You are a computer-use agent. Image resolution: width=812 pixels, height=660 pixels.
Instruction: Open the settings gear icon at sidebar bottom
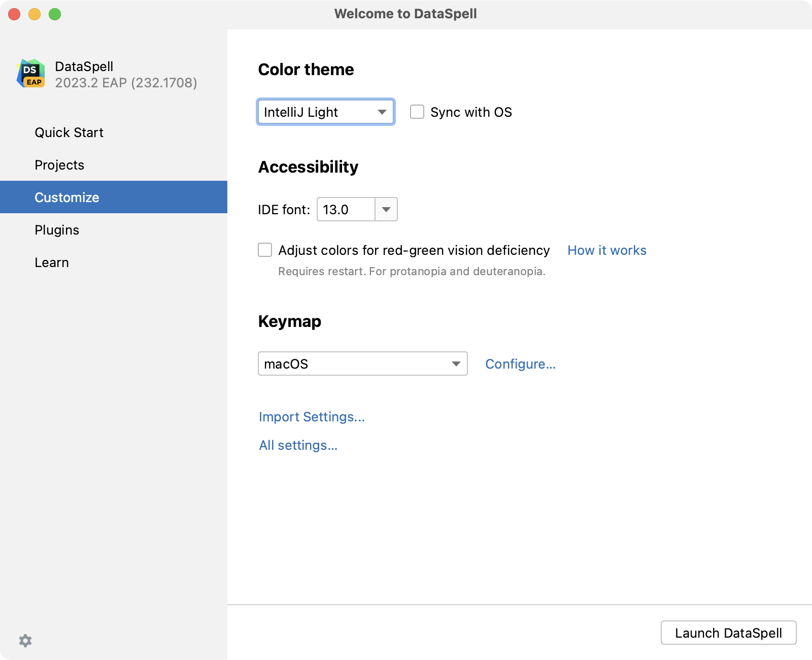coord(25,641)
